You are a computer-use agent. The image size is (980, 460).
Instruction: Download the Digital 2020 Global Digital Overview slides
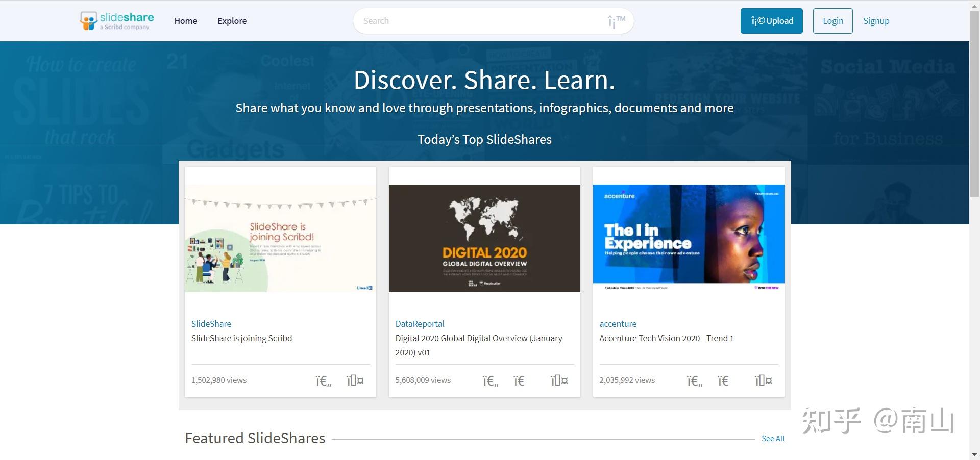pos(519,381)
